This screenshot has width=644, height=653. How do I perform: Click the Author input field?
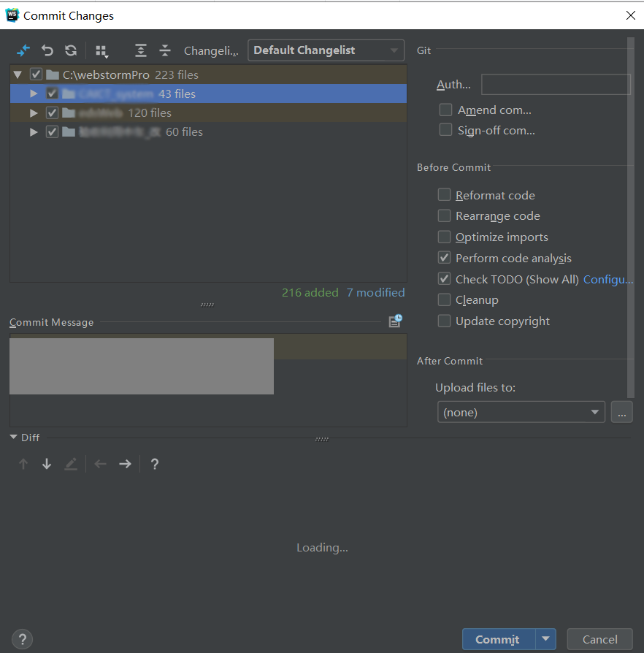tap(556, 85)
